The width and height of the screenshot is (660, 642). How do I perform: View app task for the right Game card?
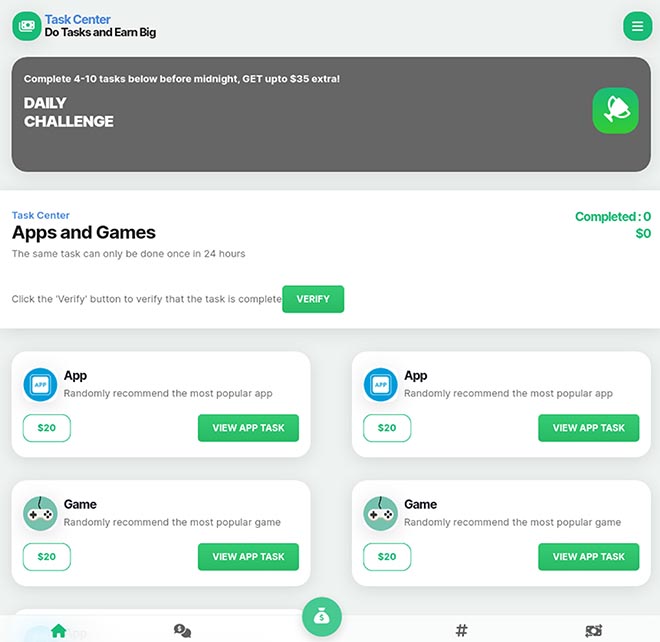click(x=588, y=557)
